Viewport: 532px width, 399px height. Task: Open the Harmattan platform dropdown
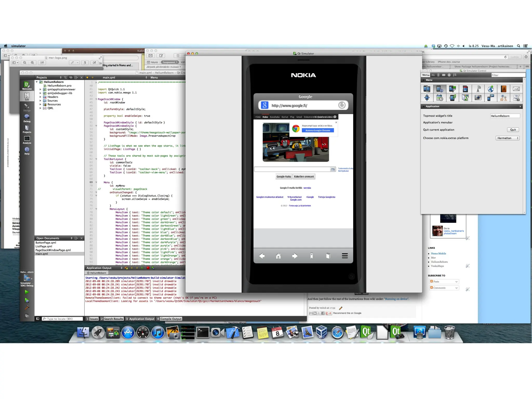tap(507, 138)
